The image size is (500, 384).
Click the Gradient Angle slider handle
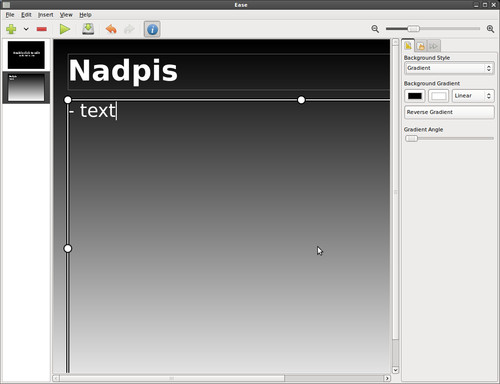tap(411, 138)
